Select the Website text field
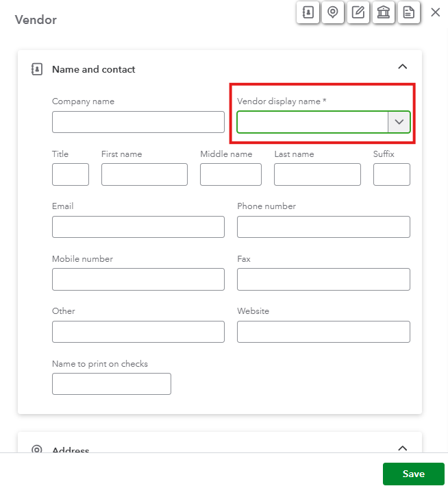Image resolution: width=448 pixels, height=486 pixels. 323,331
